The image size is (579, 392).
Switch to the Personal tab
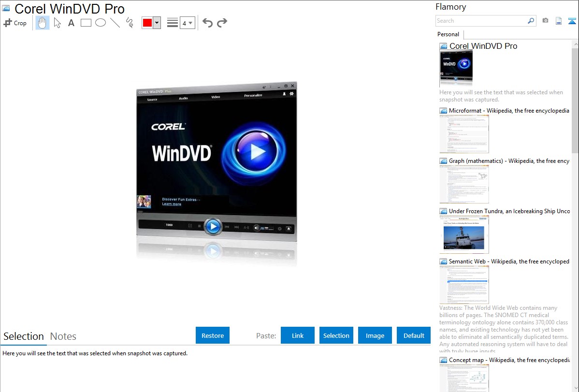coord(449,34)
